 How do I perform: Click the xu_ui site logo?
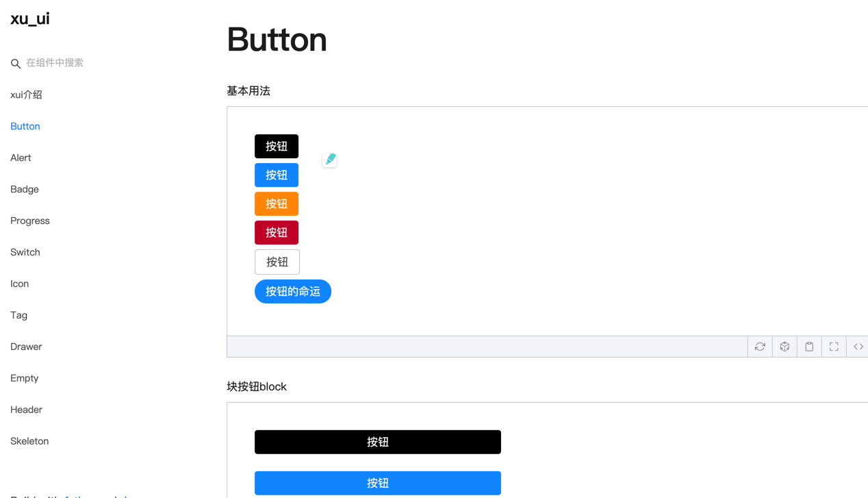[x=30, y=18]
